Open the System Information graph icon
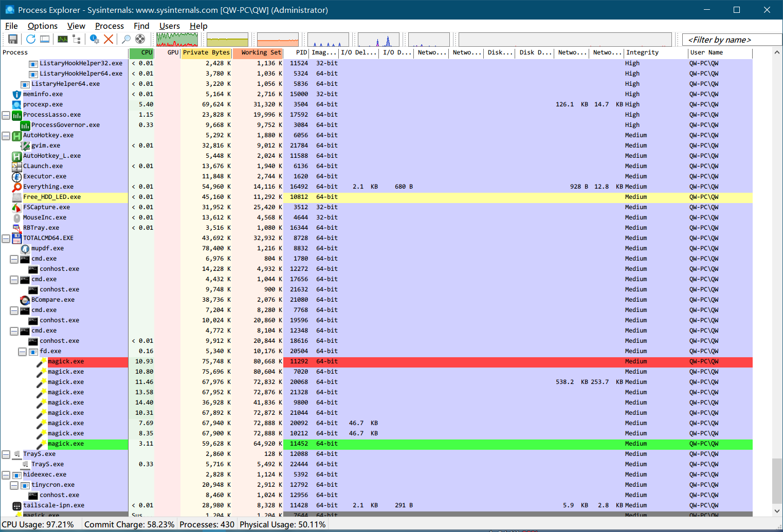Screen dimensions: 783x532 pos(63,39)
